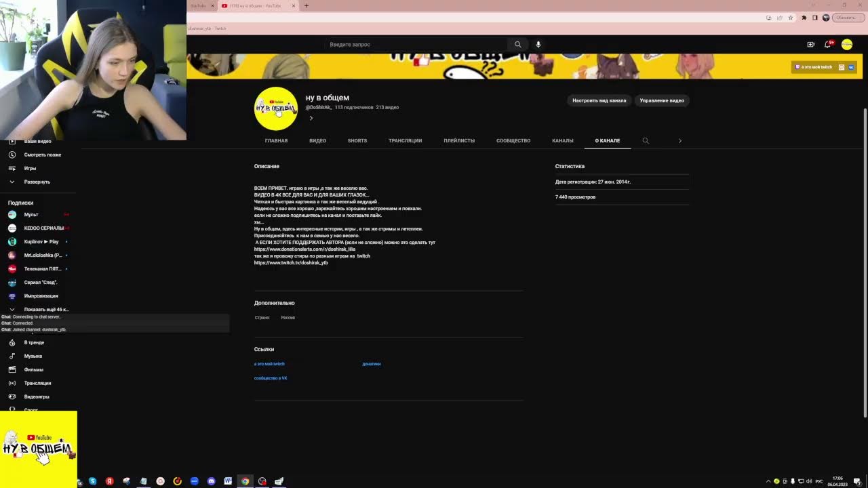Open Yandex from the taskbar
The width and height of the screenshot is (868, 488).
(109, 481)
